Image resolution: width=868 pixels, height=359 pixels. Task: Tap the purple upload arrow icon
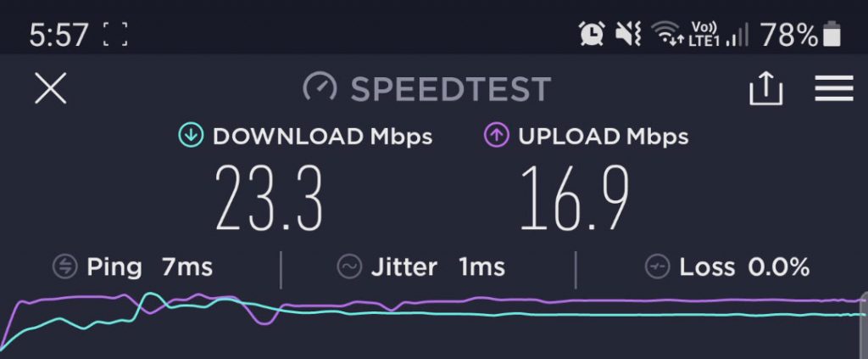[x=497, y=136]
